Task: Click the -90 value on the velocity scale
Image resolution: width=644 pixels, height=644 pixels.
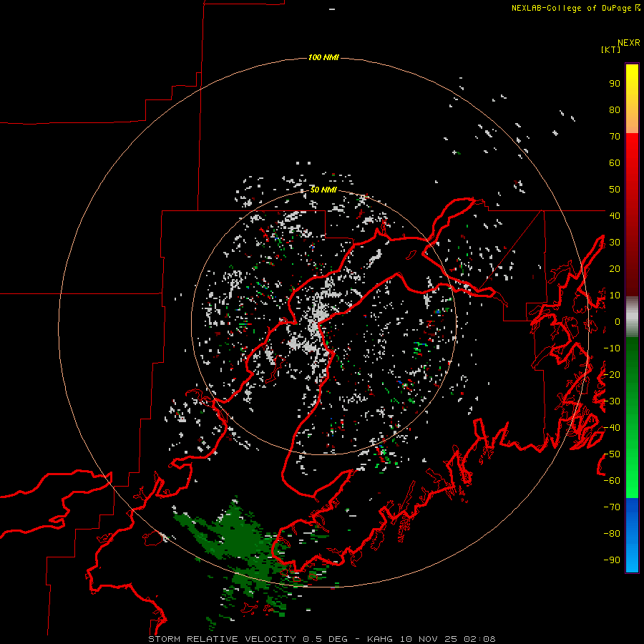Action: pyautogui.click(x=612, y=560)
